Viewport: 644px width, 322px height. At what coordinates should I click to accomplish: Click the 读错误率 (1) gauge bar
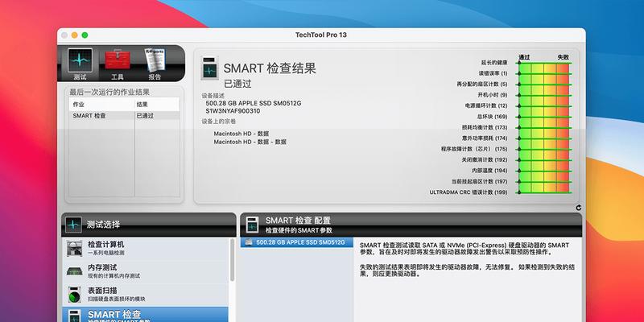tap(544, 73)
